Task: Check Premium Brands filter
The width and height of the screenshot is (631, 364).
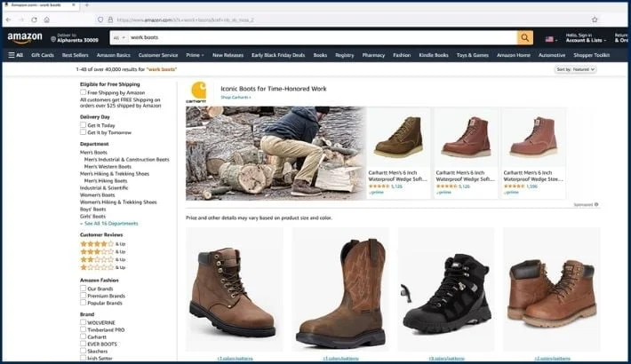Action: pos(83,296)
